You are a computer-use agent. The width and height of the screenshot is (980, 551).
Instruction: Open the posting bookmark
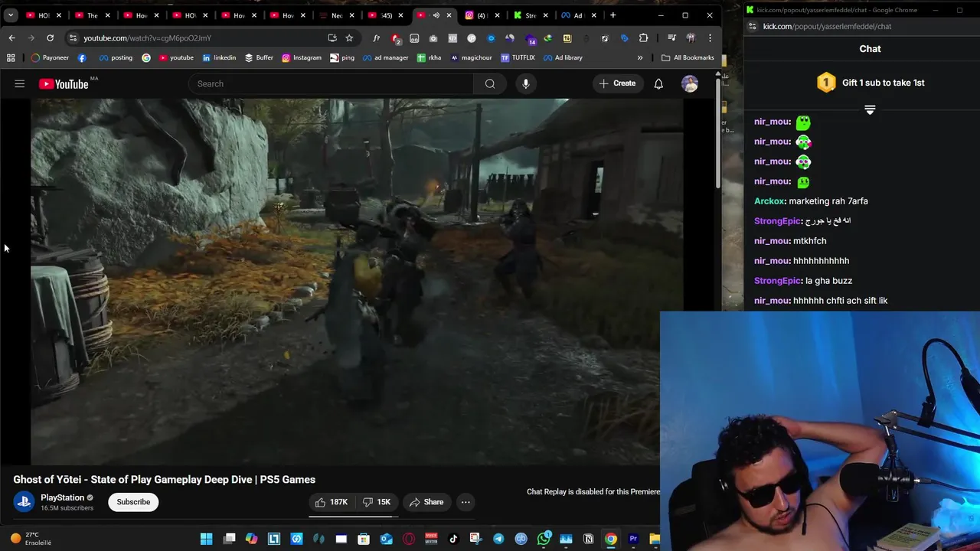[x=115, y=57]
